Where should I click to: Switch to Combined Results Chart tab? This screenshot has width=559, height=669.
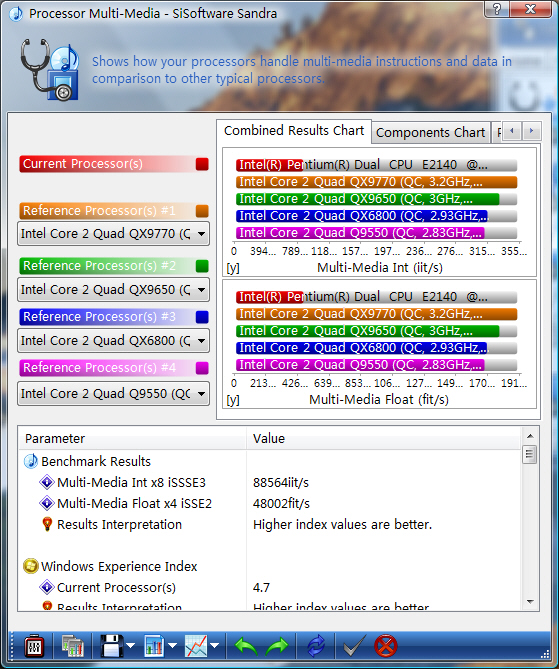coord(294,131)
